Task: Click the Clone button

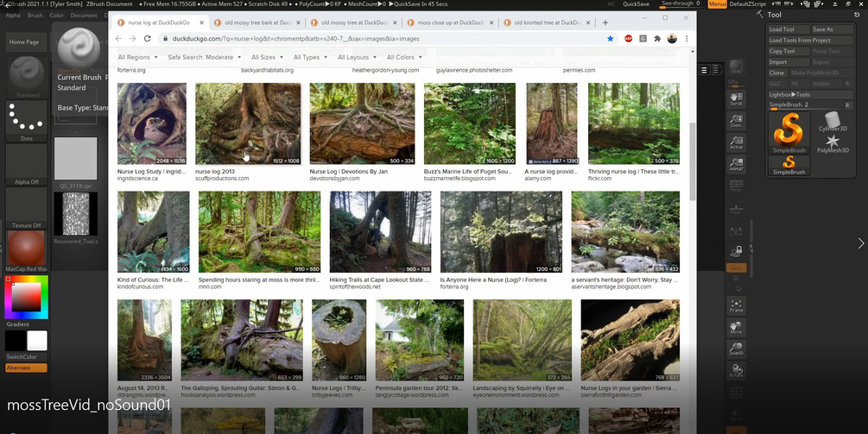Action: tap(776, 73)
